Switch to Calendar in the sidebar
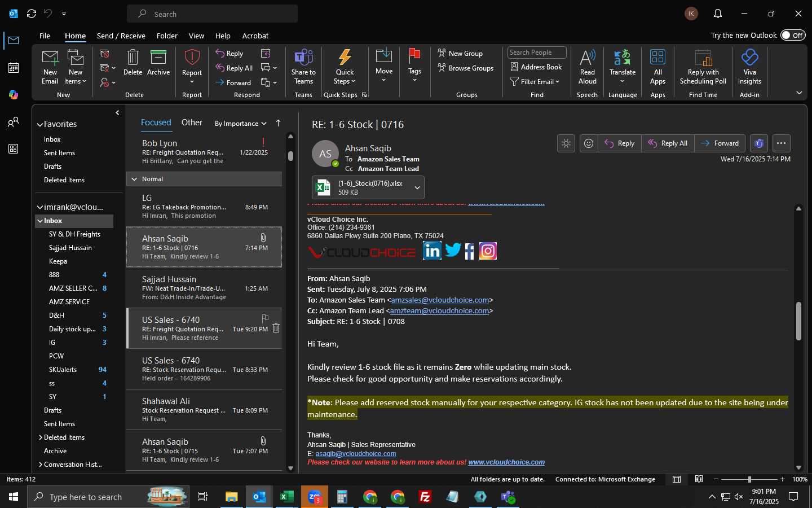 (14, 68)
